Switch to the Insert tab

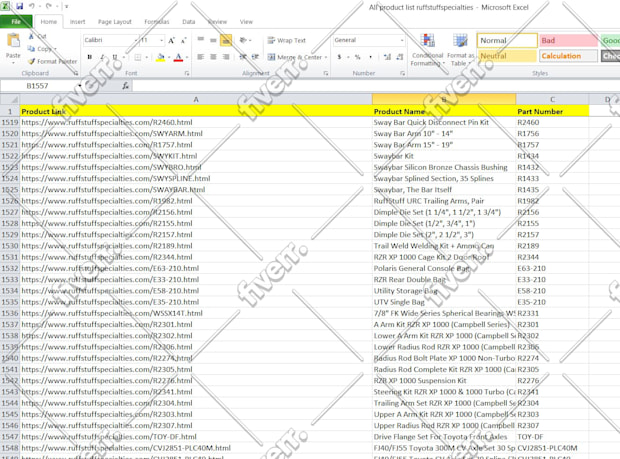(x=78, y=22)
